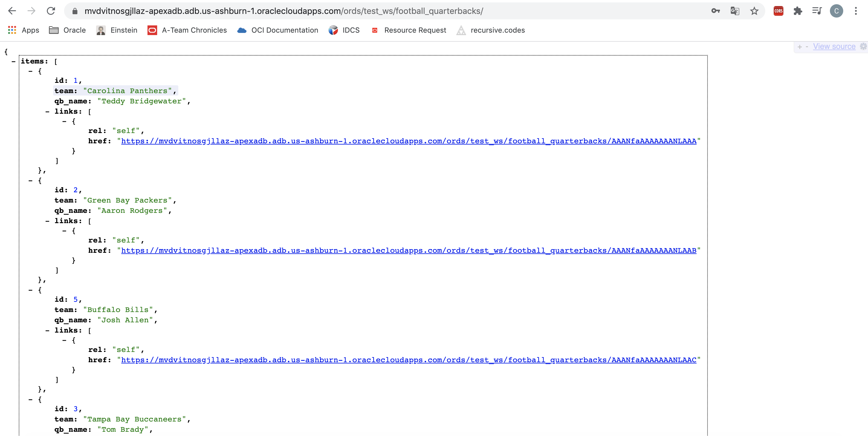Open Chrome's three-dot menu

856,11
